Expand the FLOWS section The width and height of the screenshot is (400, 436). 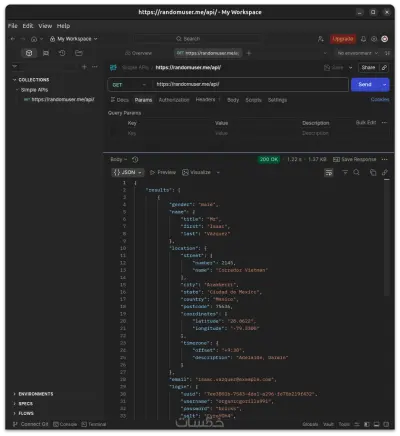(14, 413)
